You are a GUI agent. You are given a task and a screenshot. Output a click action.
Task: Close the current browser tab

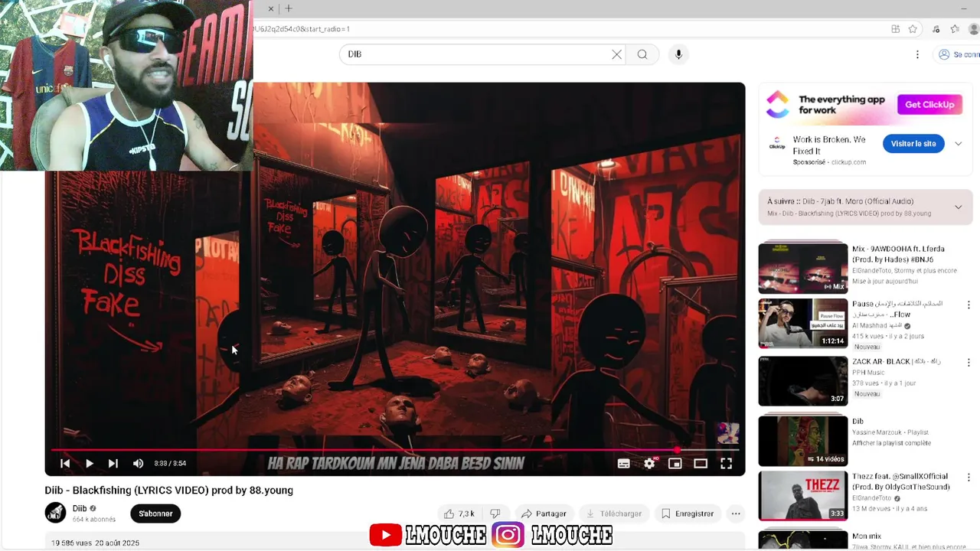(270, 8)
